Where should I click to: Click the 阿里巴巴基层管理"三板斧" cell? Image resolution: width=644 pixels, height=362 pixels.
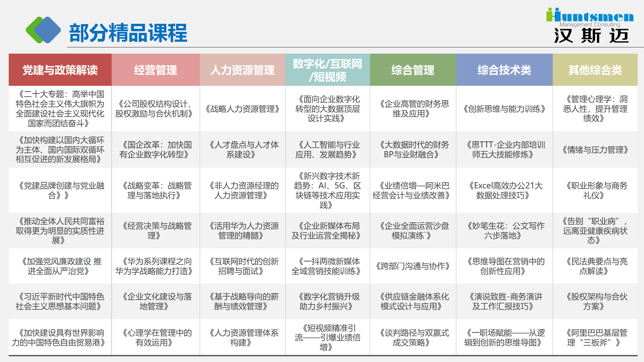[x=595, y=337]
